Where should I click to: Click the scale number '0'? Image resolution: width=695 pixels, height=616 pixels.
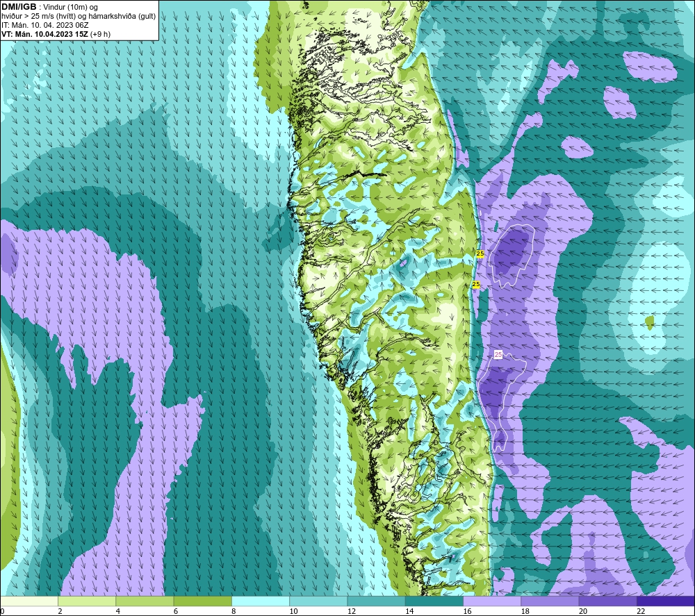coord(2,611)
